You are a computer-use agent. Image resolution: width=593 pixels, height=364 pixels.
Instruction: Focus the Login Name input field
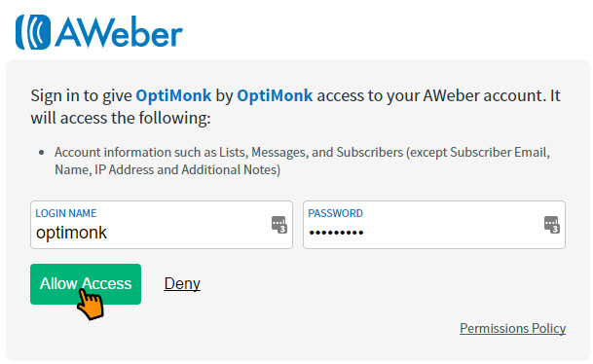click(x=162, y=225)
